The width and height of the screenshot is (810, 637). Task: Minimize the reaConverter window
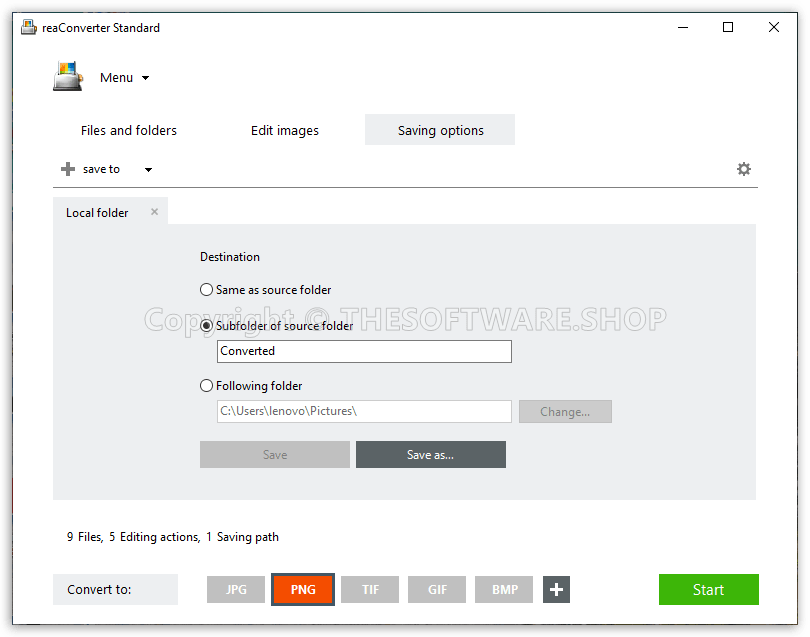click(683, 27)
